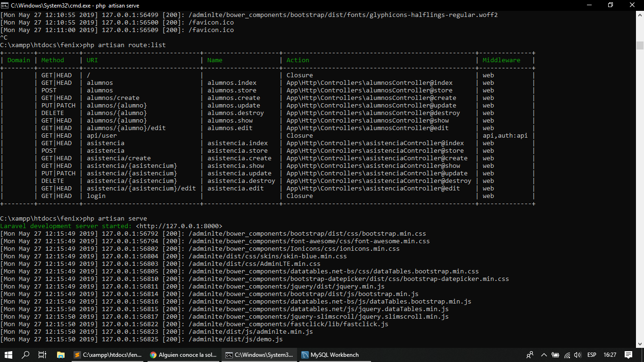Click the log line for demo.js
The image size is (644, 362).
[141, 339]
